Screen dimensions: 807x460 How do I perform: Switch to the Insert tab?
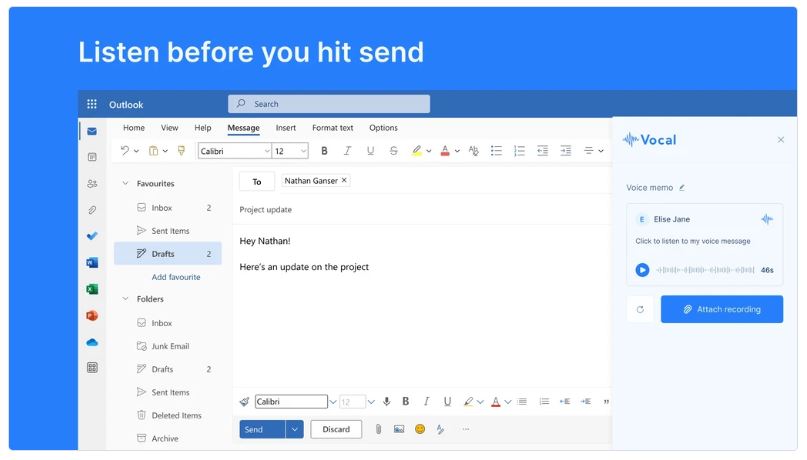pos(286,128)
